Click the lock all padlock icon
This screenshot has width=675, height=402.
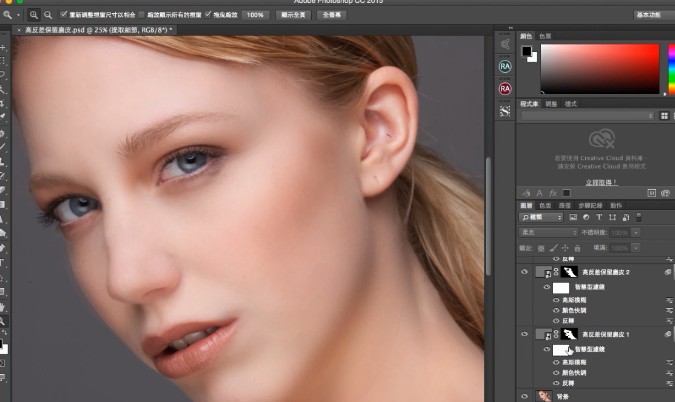tap(577, 248)
